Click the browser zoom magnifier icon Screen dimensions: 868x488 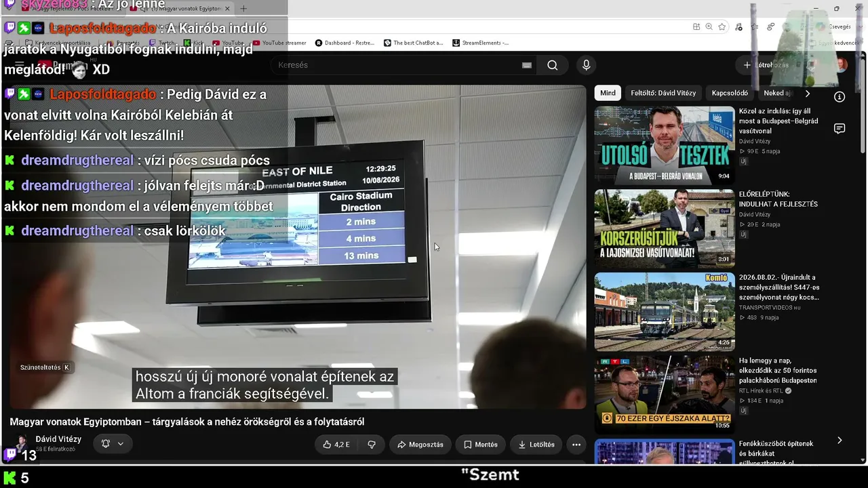point(709,26)
